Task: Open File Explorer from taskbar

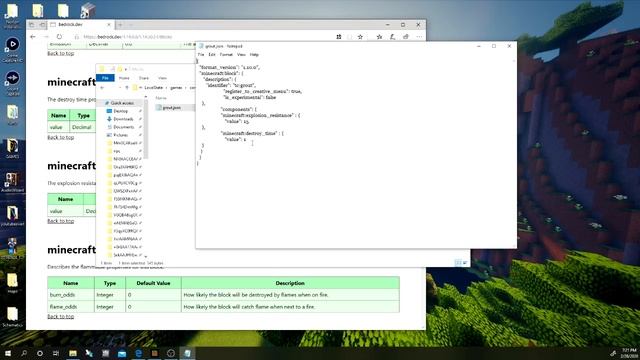Action: click(x=73, y=353)
